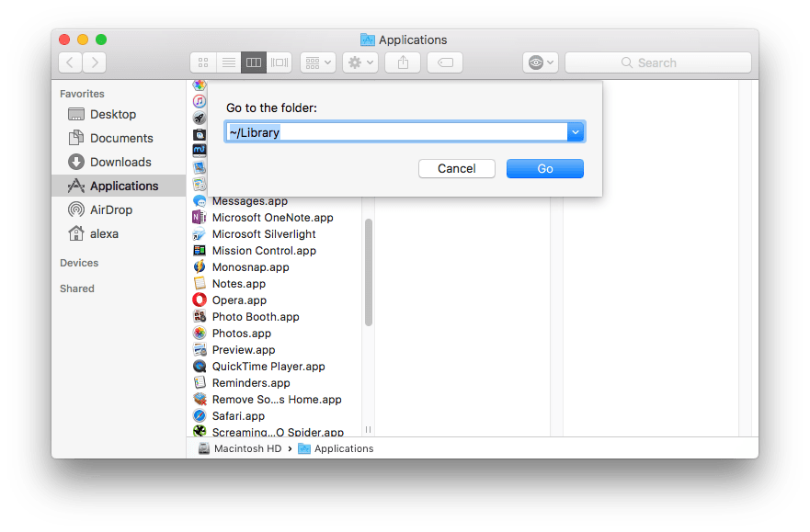Screen dimensions: 810x532
Task: Click the Documents sidebar icon
Action: click(x=76, y=138)
